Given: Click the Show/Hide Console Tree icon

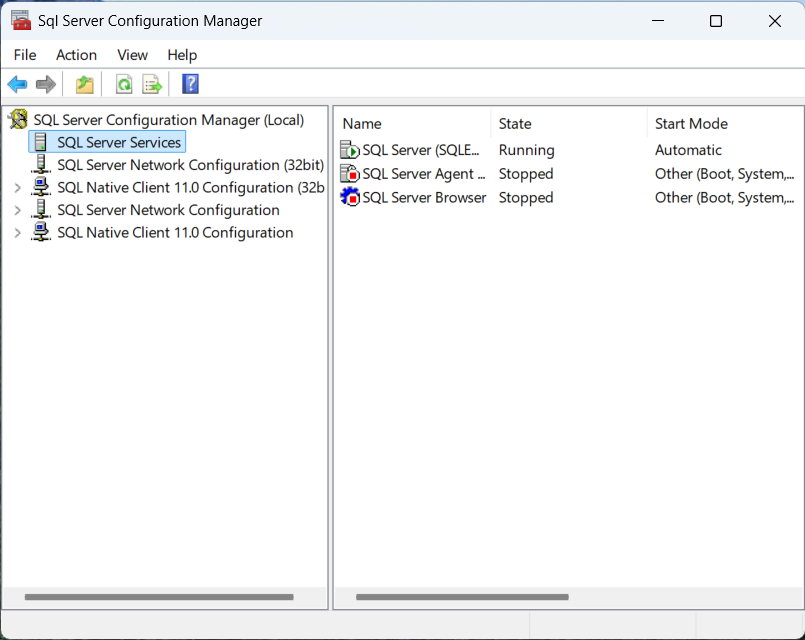Looking at the screenshot, I should (x=84, y=84).
